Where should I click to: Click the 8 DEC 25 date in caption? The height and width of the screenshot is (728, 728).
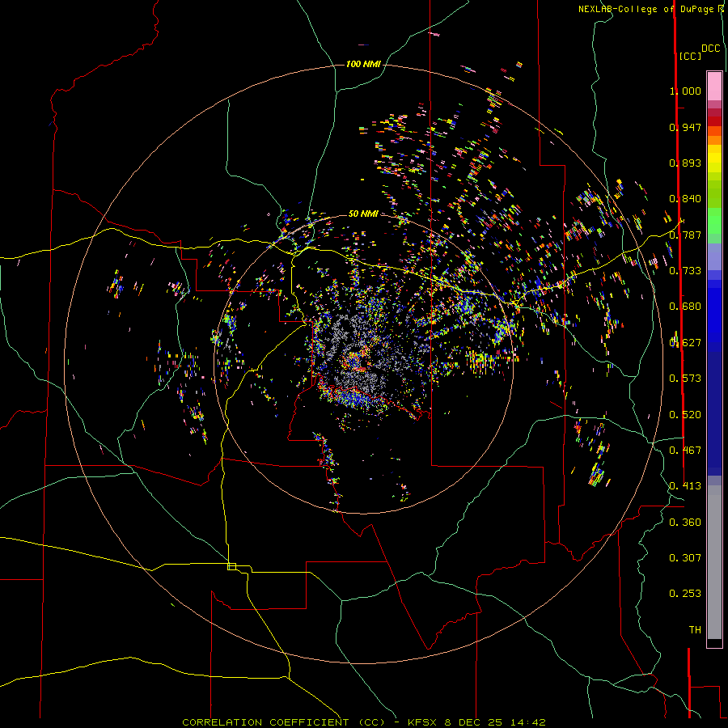(473, 722)
